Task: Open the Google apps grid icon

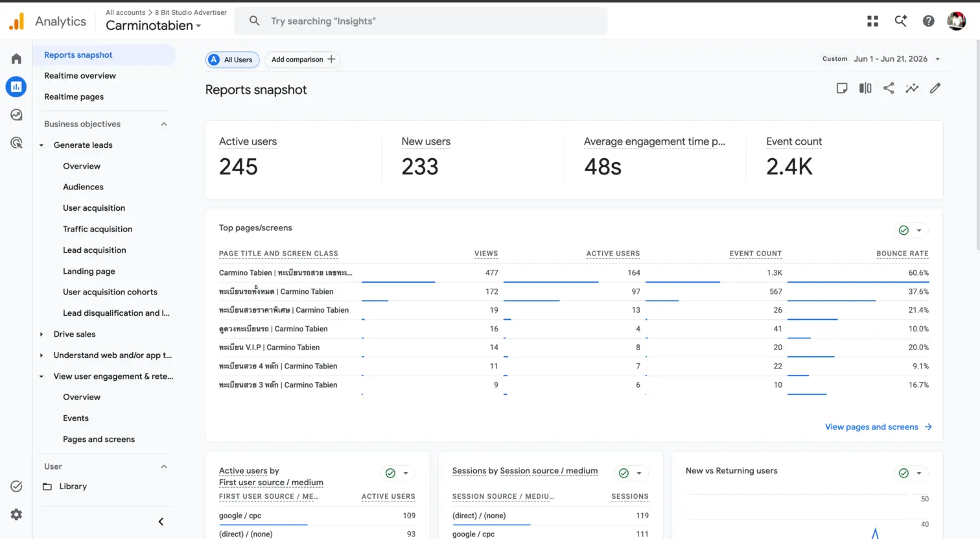Action: [872, 21]
